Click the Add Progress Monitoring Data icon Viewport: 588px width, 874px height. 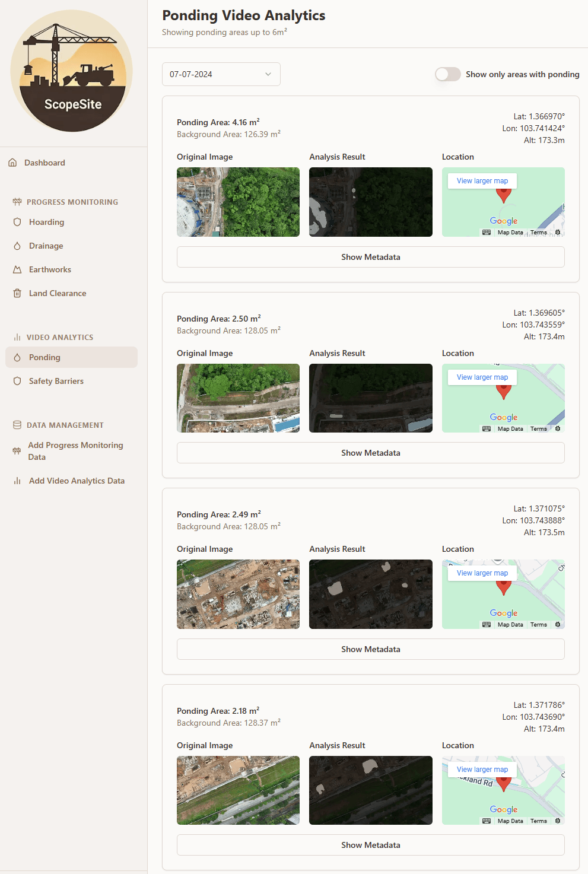(17, 451)
